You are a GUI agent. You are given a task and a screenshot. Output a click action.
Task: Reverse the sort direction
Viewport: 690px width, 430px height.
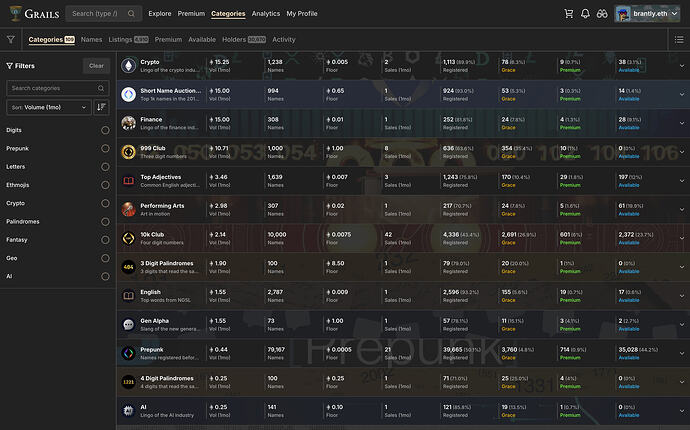pos(102,106)
